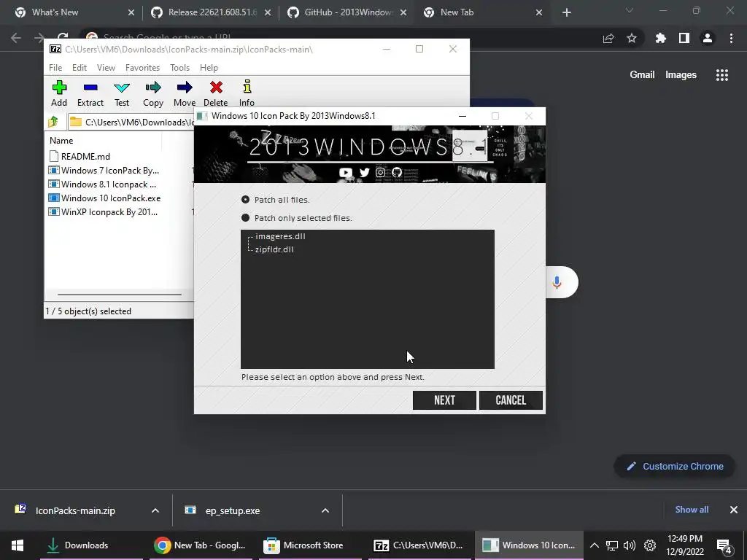Open new Chrome tab with plus

point(566,12)
